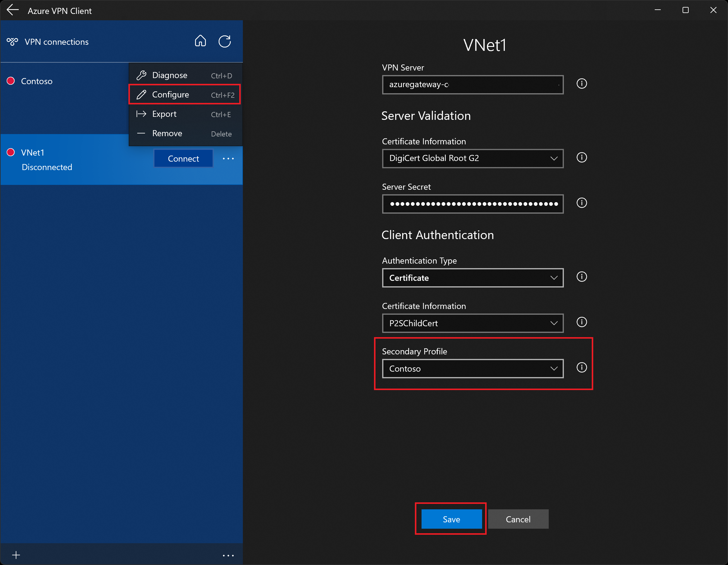Select the VNet1 connection row
Screen dimensions: 728x565
tap(121, 159)
